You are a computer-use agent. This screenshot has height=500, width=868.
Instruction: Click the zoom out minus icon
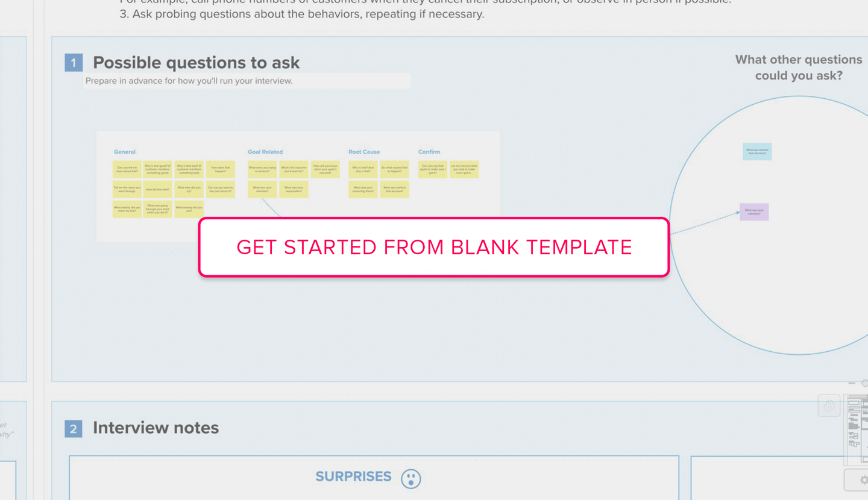coord(852,383)
